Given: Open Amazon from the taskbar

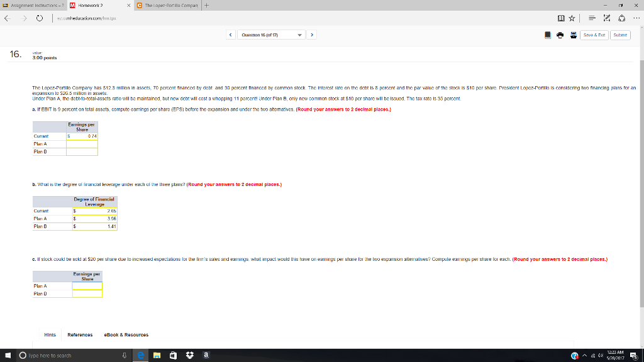Looking at the screenshot, I should pos(206,356).
